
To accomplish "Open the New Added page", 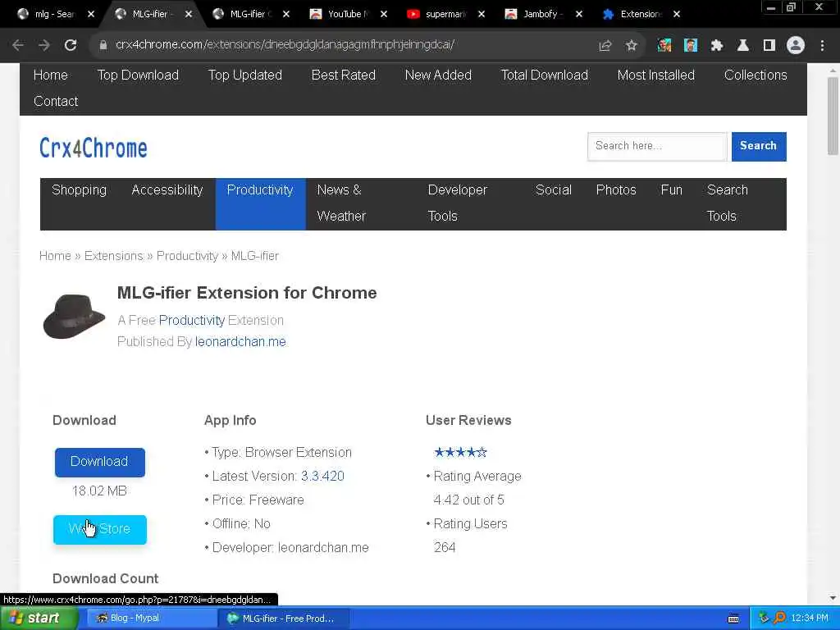I will click(438, 75).
